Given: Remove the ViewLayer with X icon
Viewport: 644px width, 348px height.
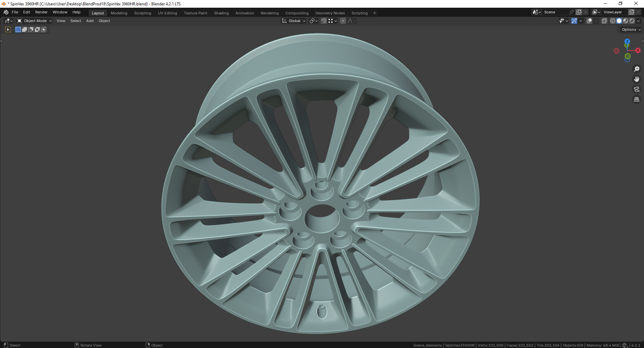Looking at the screenshot, I should click(x=638, y=12).
